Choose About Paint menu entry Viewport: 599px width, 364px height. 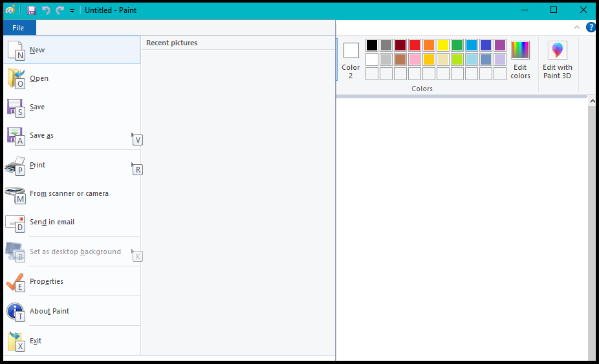tap(72, 311)
